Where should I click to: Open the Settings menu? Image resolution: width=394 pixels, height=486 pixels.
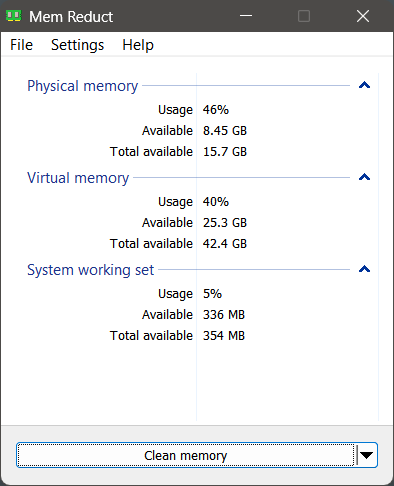pyautogui.click(x=77, y=45)
